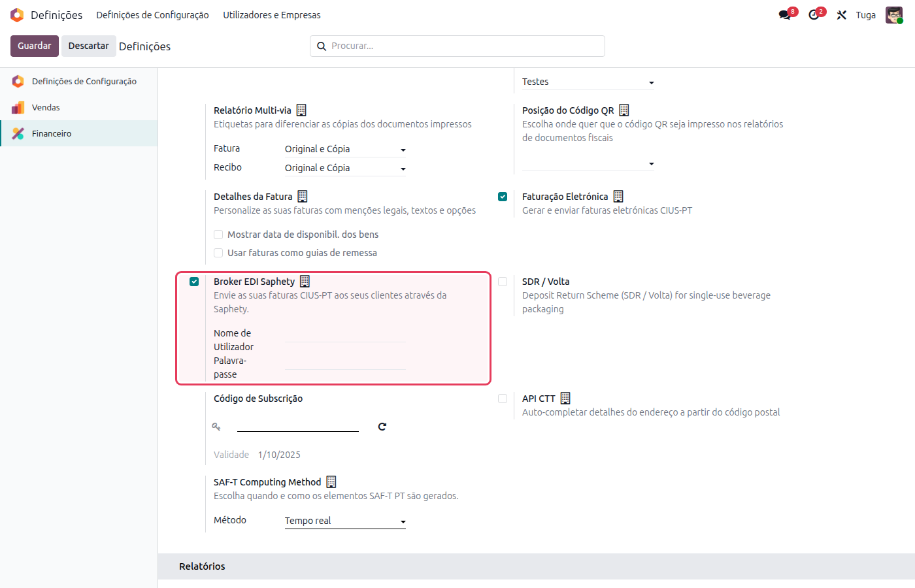The width and height of the screenshot is (915, 588).
Task: Click company icon next to Posição do Código QR
Action: click(x=624, y=110)
